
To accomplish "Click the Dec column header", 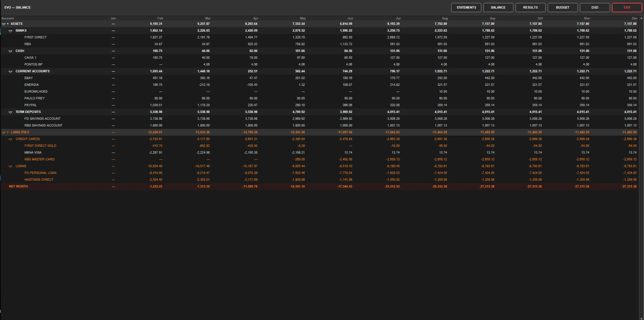I will click(635, 18).
